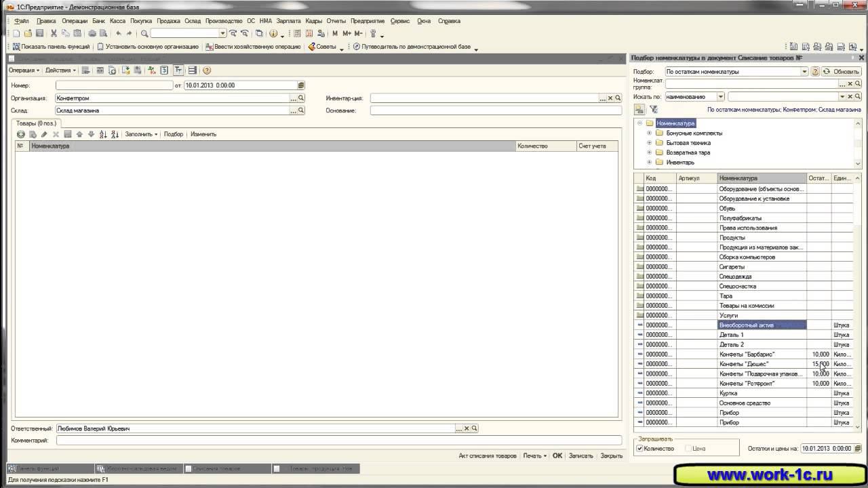Open the Подбор mode dropdown
The width and height of the screenshot is (868, 488).
[805, 71]
